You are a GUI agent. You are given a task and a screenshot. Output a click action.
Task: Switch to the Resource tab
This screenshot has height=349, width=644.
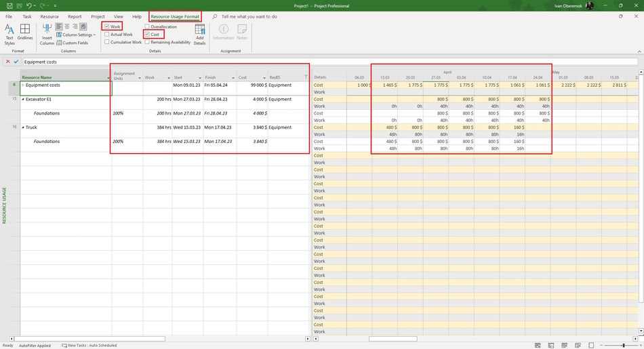point(49,16)
